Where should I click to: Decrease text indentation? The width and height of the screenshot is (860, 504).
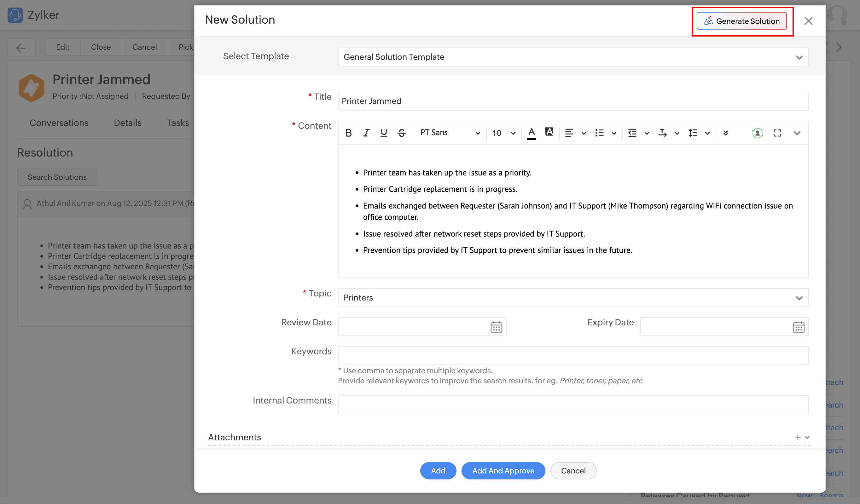pos(632,133)
